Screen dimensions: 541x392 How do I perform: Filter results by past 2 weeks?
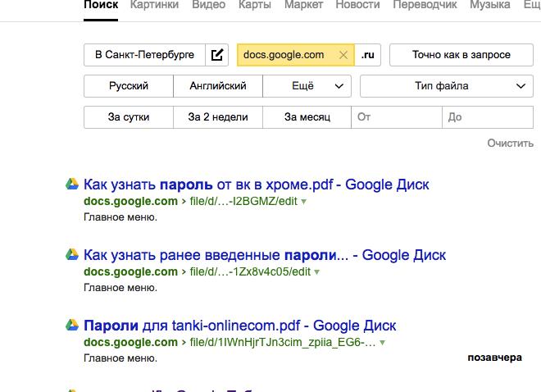click(217, 117)
